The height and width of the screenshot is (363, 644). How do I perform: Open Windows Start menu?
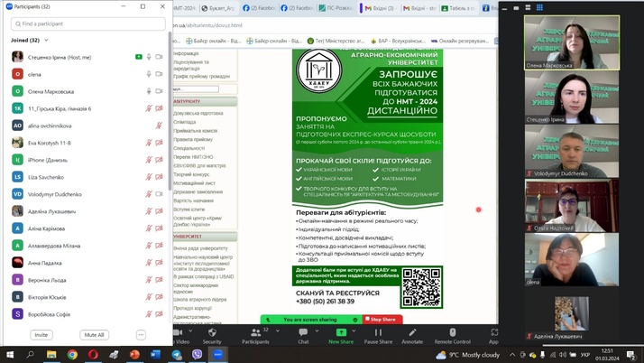(10, 354)
